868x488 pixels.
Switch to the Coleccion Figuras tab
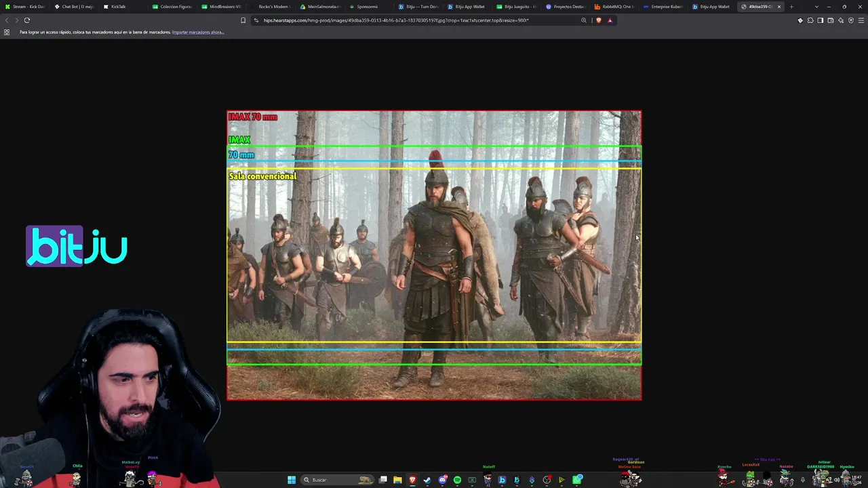point(174,7)
